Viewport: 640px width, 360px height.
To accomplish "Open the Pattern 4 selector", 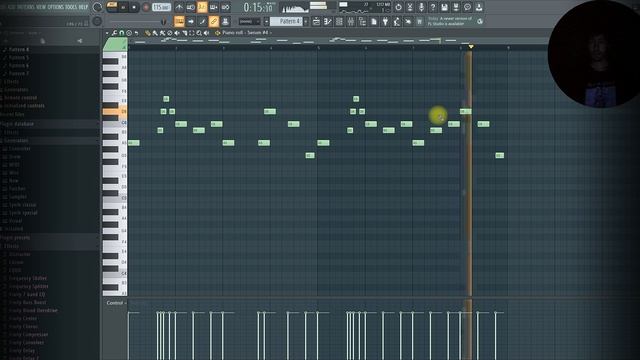I will tap(286, 21).
